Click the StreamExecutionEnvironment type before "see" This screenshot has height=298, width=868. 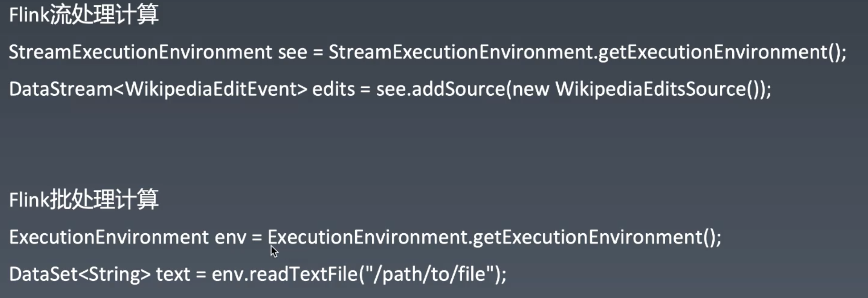pyautogui.click(x=140, y=52)
